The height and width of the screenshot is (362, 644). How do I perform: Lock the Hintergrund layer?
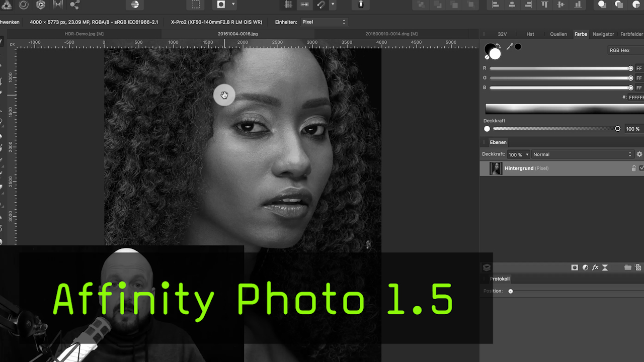pos(633,168)
